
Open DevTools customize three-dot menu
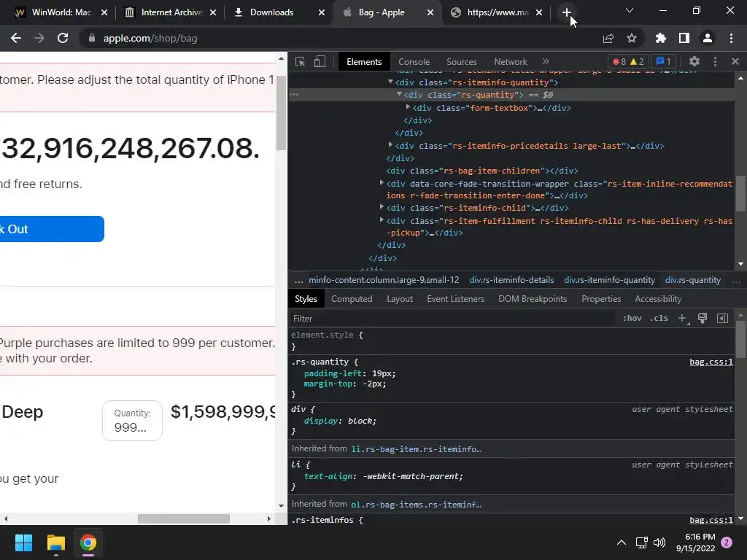[x=715, y=61]
